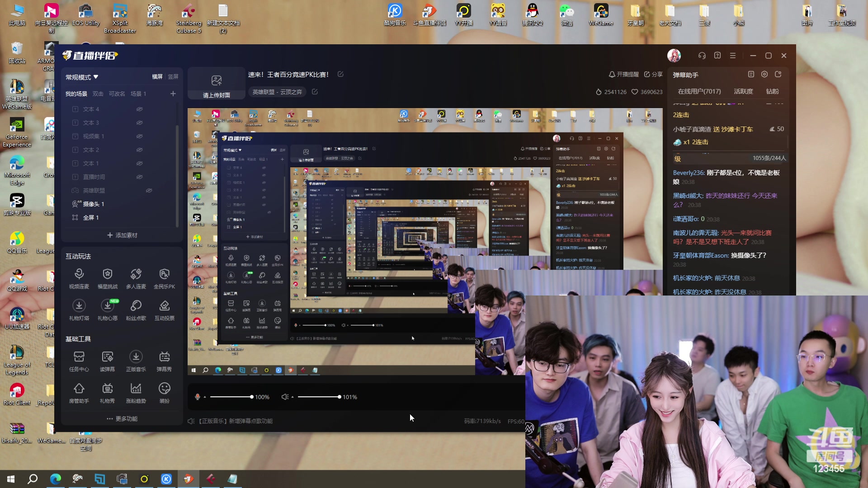
Task: Click the 弹幕助手 pop-out window icon
Action: [778, 75]
